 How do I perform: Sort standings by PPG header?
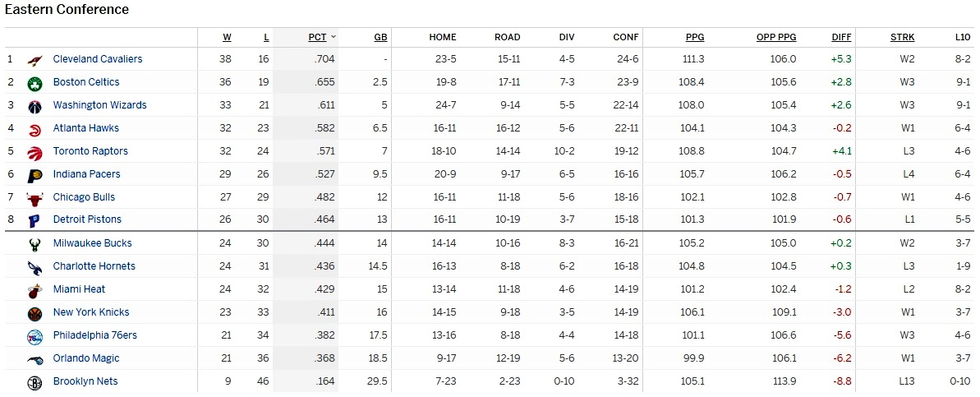pyautogui.click(x=695, y=37)
